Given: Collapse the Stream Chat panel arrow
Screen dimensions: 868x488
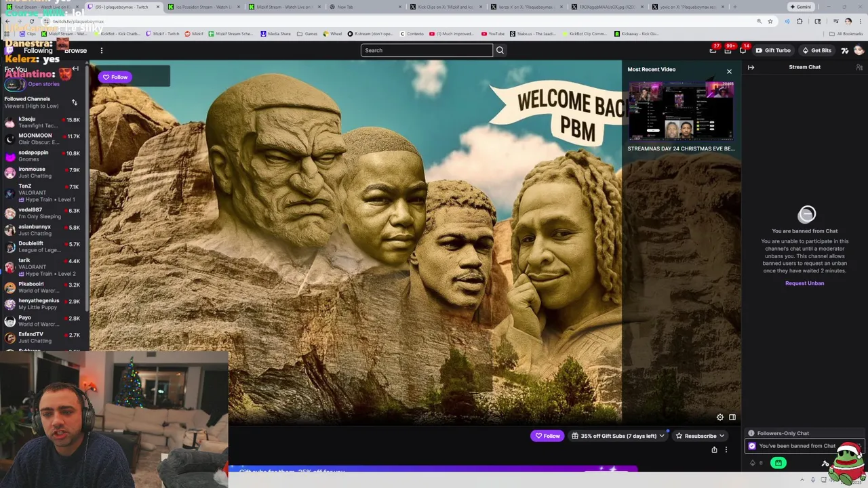Looking at the screenshot, I should pyautogui.click(x=751, y=67).
